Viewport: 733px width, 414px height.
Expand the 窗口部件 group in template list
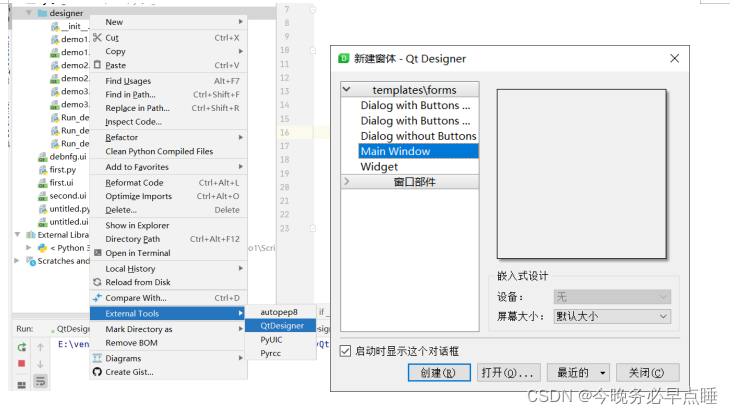346,181
